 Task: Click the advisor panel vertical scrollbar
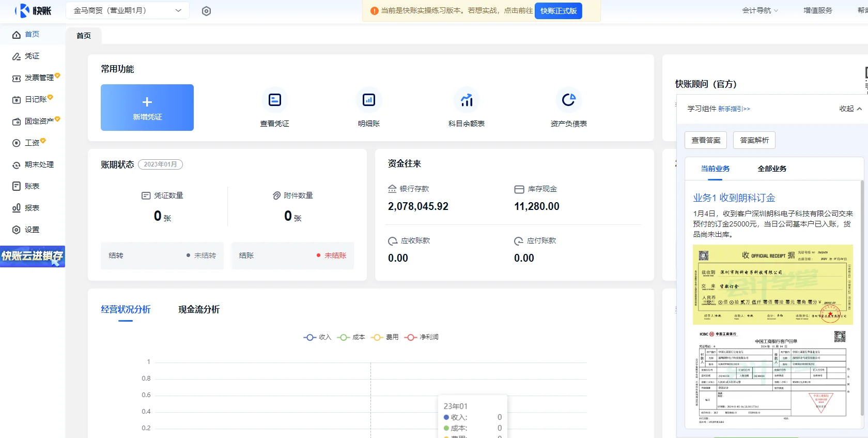pos(862,298)
